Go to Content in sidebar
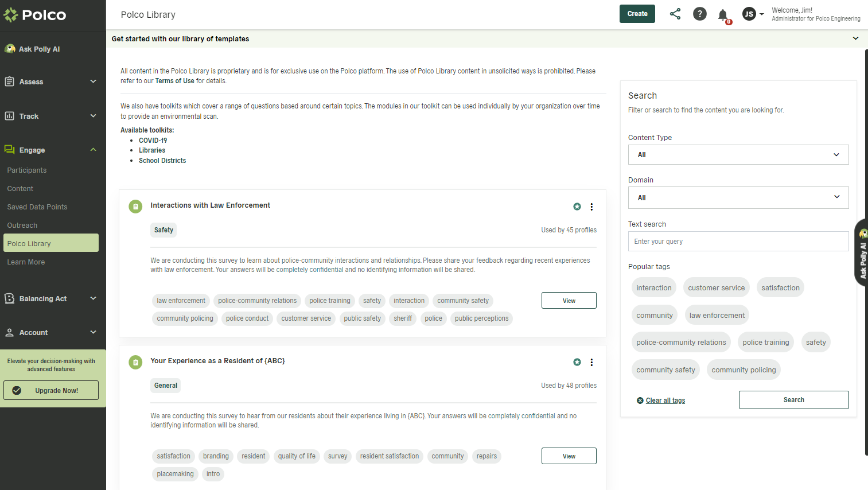 tap(20, 189)
